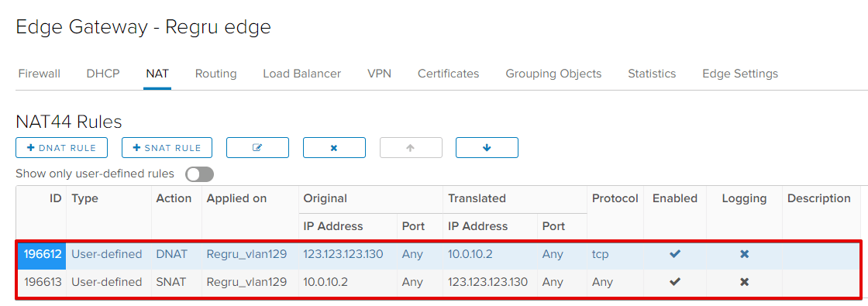Image resolution: width=868 pixels, height=306 pixels.
Task: Click the move rule down arrow button
Action: (487, 148)
